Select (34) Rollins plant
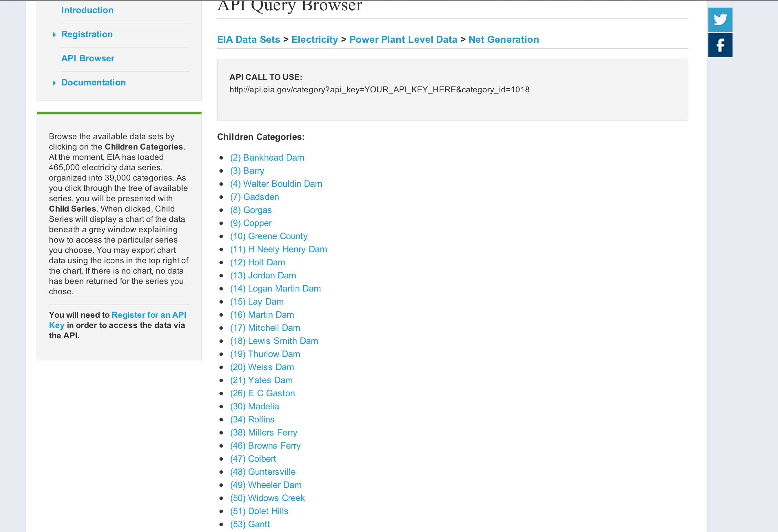778x532 pixels. [252, 419]
